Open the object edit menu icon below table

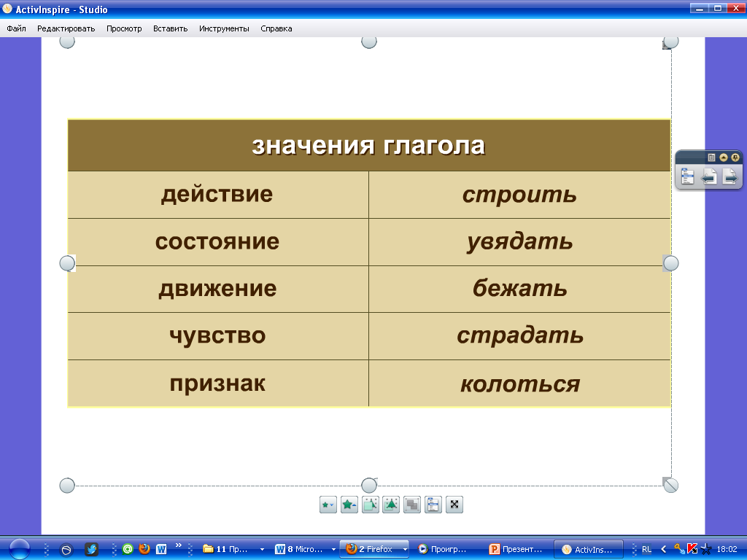click(433, 505)
